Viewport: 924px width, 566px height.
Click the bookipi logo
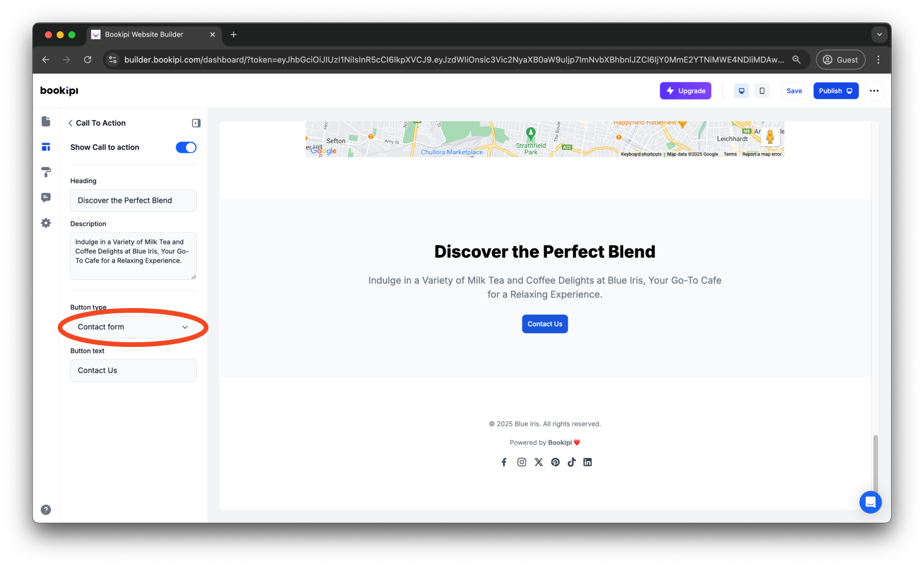[x=59, y=91]
